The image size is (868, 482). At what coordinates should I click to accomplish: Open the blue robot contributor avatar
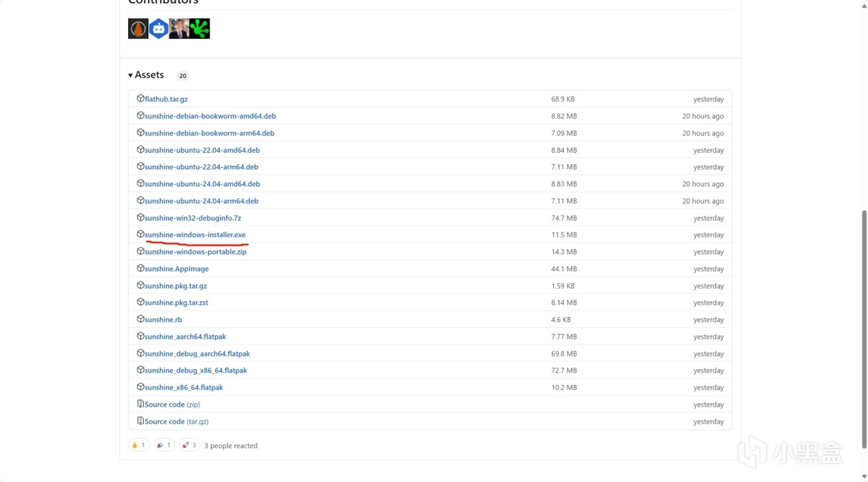(158, 29)
